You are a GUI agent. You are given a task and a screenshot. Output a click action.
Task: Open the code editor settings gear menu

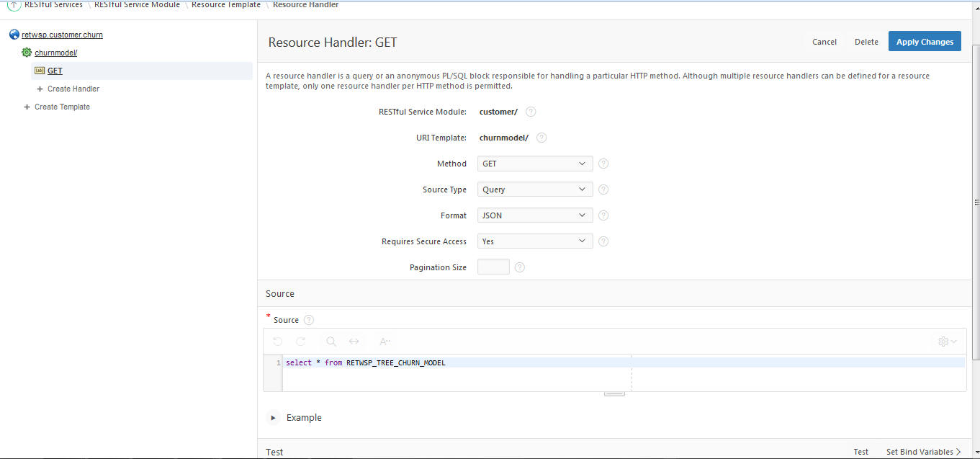[947, 342]
